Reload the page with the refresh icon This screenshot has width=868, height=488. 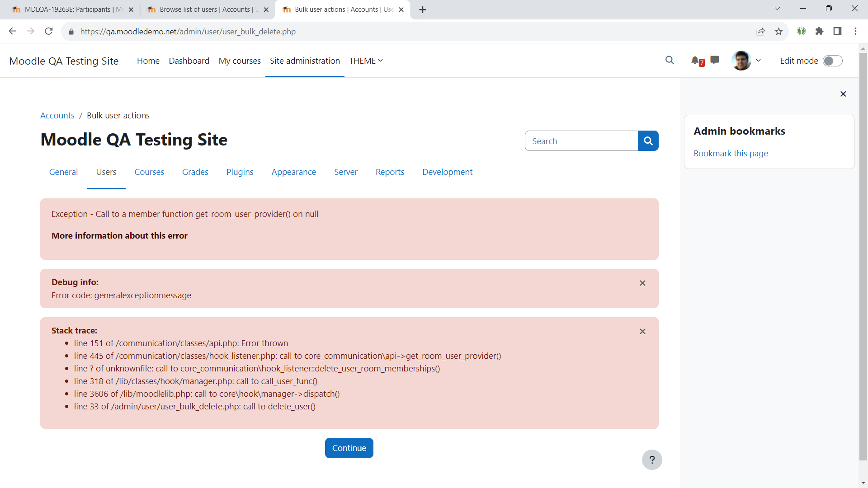pyautogui.click(x=49, y=31)
